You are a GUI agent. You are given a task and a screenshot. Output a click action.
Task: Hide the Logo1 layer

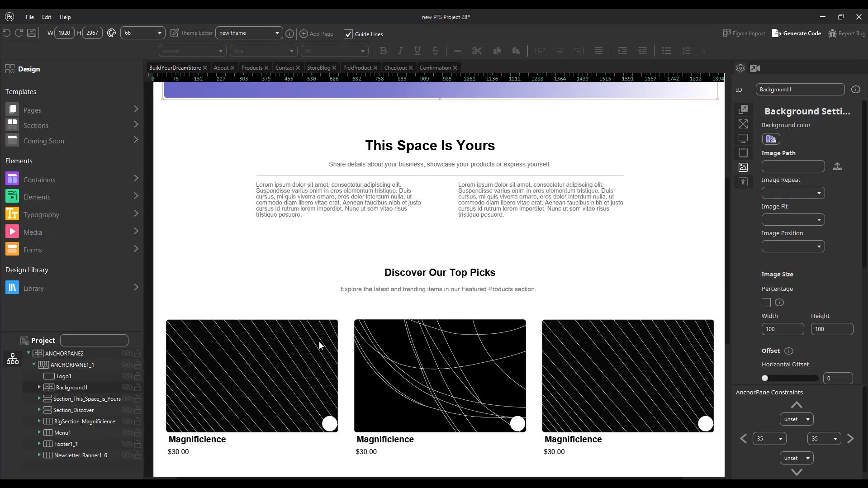[x=127, y=376]
